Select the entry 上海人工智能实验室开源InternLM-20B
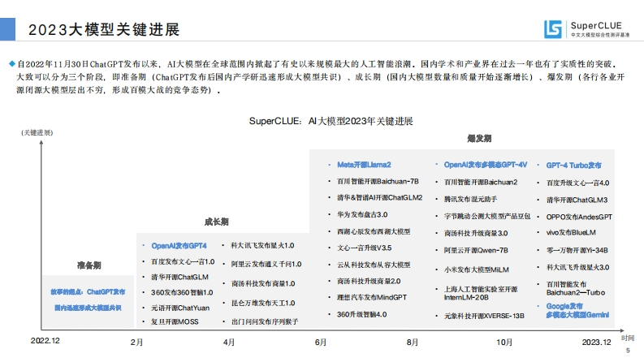 tap(481, 293)
